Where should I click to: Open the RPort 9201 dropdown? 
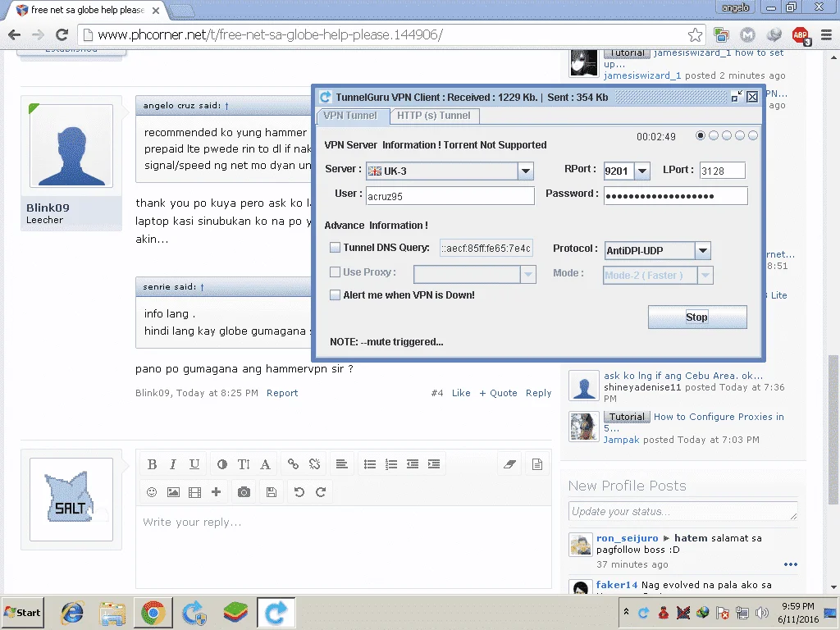(641, 171)
